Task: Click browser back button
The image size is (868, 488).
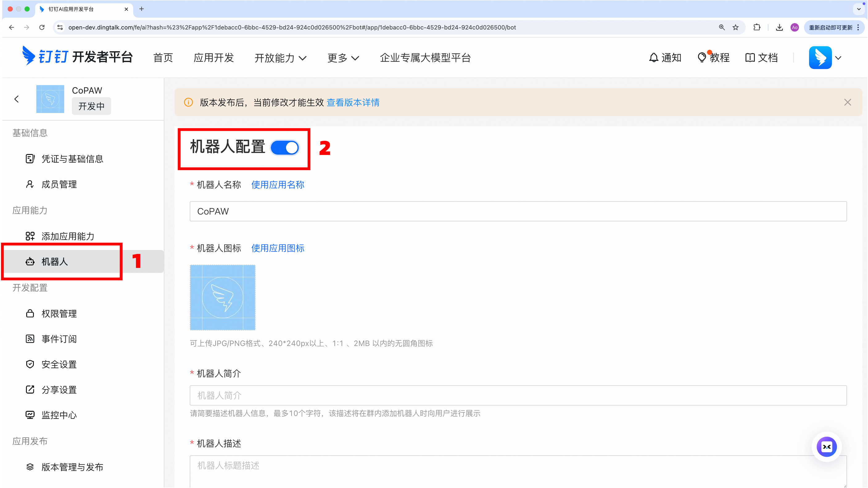Action: click(x=11, y=27)
